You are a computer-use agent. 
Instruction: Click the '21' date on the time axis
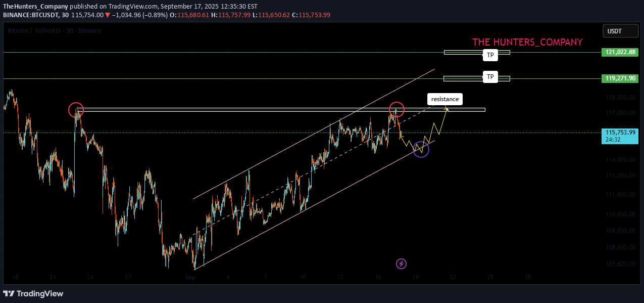pos(53,277)
